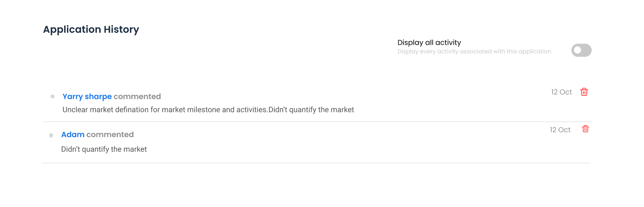Viewport: 644px width, 207px height.
Task: Enable the Display all activity switch
Action: coord(581,50)
